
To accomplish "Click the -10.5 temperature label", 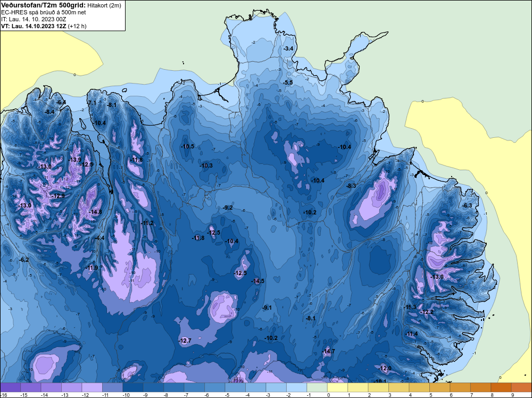I will [188, 146].
